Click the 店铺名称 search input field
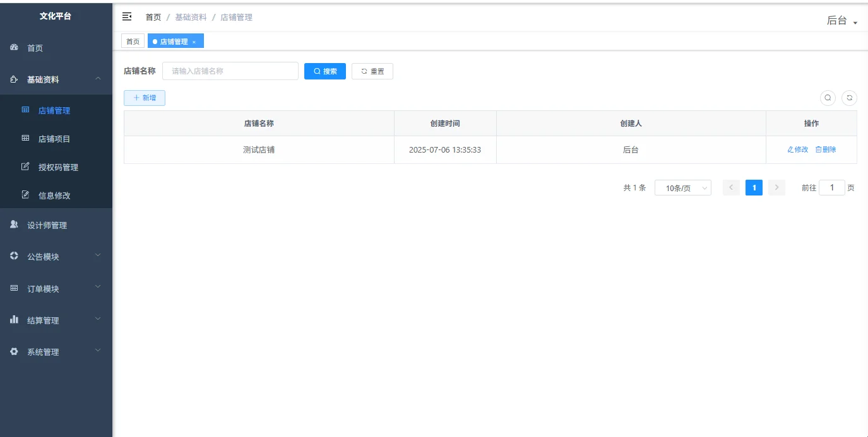Viewport: 868px width, 437px height. (230, 71)
